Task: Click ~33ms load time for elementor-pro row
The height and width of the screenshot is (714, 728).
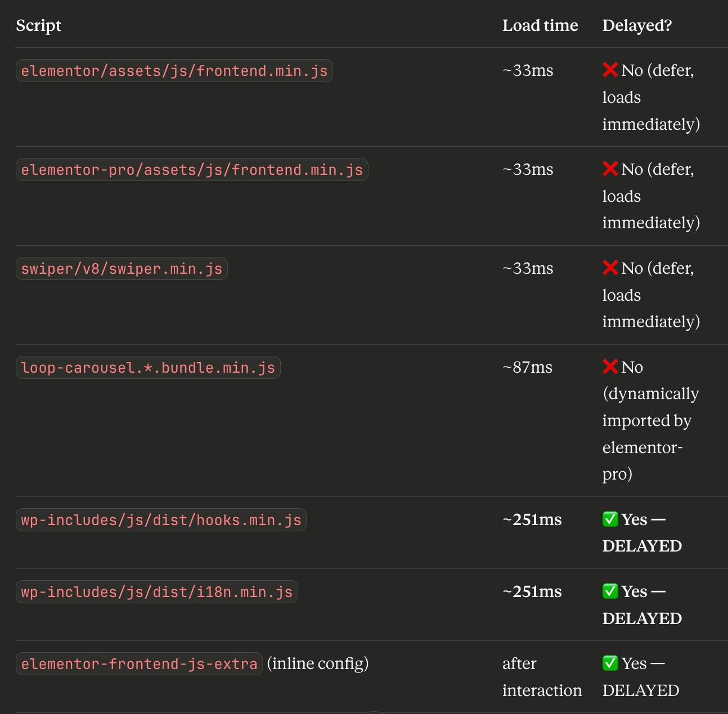Action: [x=528, y=169]
